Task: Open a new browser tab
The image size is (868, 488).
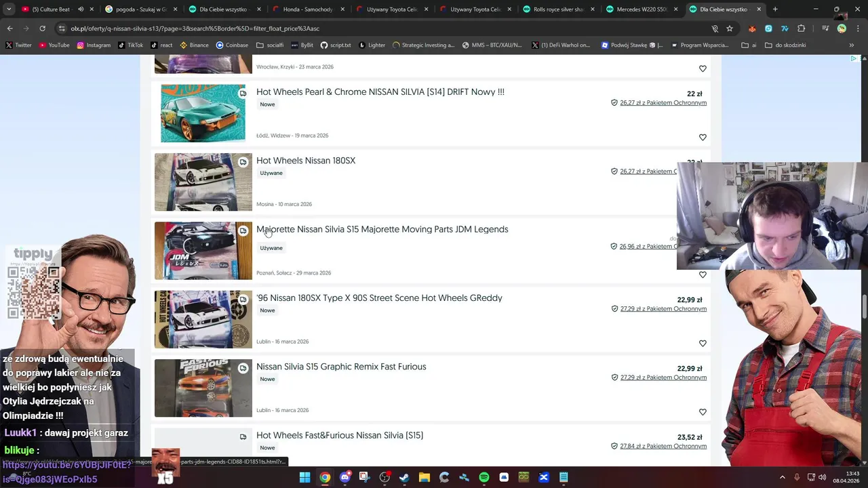Action: tap(775, 9)
